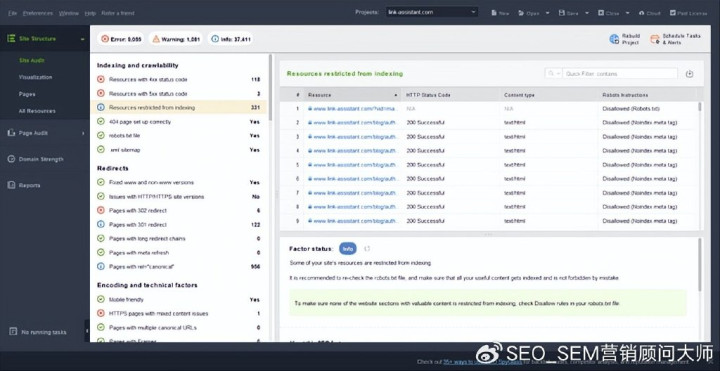The image size is (720, 371).
Task: Filter by Warning count badge
Action: click(x=176, y=39)
